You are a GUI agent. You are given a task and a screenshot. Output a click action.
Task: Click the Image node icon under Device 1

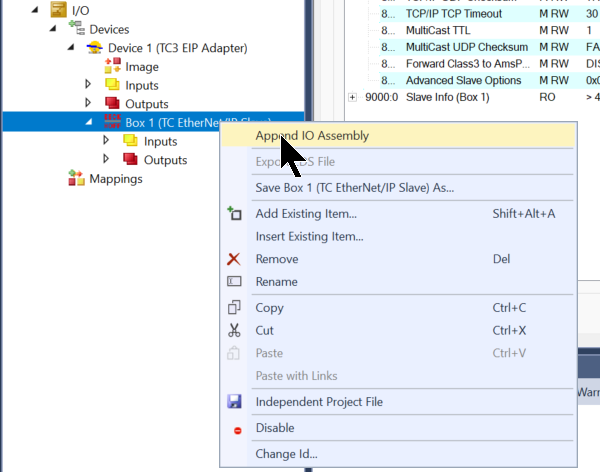click(112, 67)
